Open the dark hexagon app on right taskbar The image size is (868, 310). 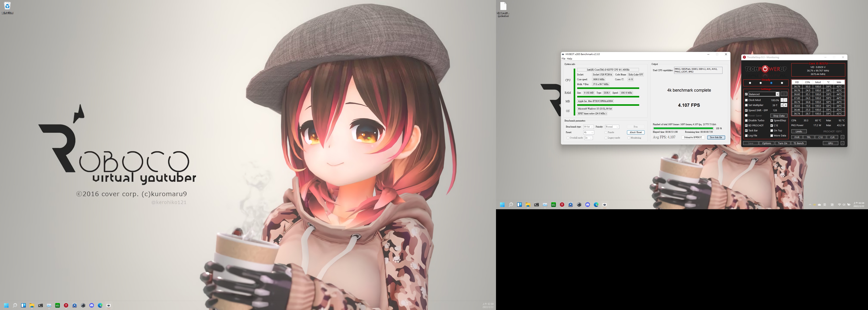click(579, 205)
